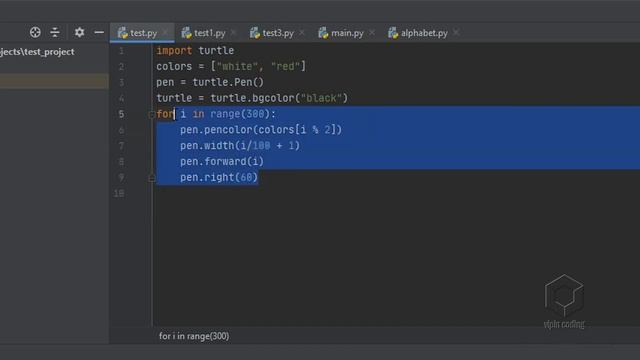This screenshot has height=360, width=640.
Task: Open the alphabet.py tab
Action: point(424,33)
